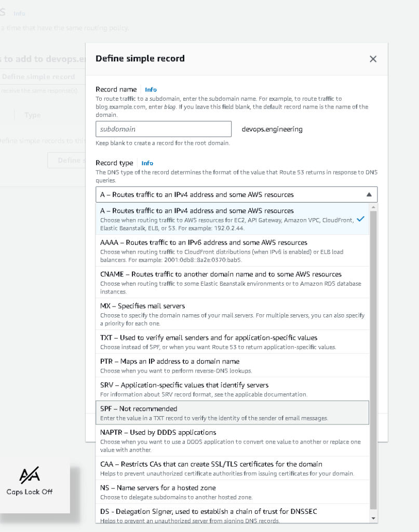Select SPF – Not recommended option
This screenshot has width=419, height=532.
pyautogui.click(x=232, y=413)
